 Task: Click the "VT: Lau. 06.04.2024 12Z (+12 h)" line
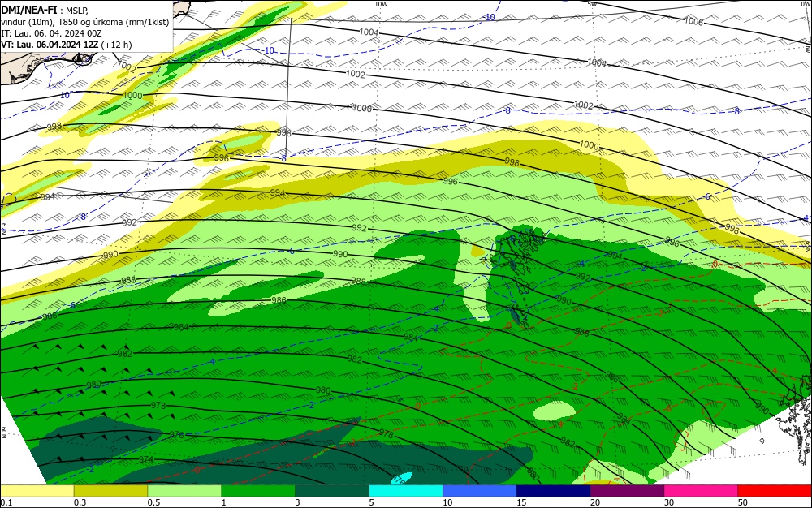[x=67, y=45]
